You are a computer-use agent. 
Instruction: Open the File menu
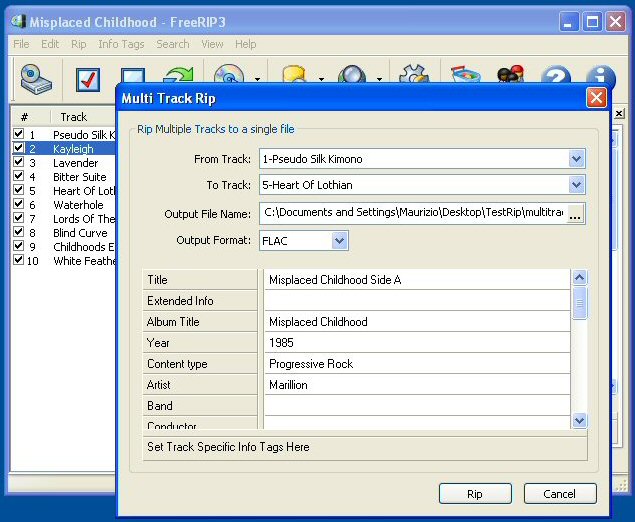point(21,44)
